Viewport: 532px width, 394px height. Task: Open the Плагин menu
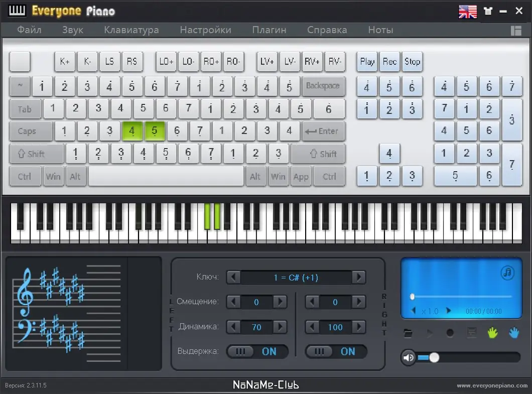tap(269, 30)
